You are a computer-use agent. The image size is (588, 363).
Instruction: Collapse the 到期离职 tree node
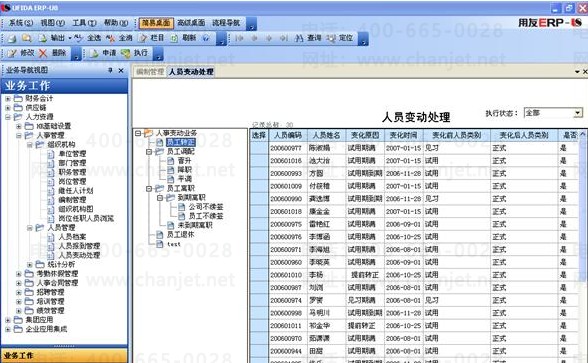point(160,198)
